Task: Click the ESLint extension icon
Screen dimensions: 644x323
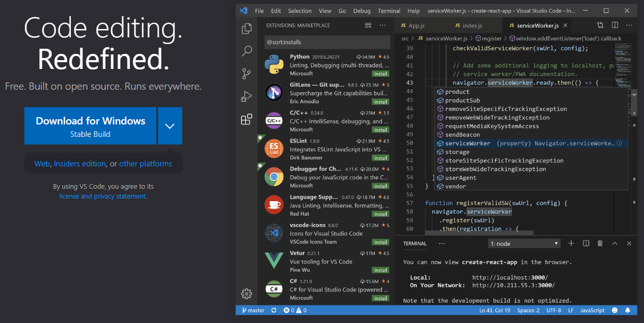Action: coord(274,149)
